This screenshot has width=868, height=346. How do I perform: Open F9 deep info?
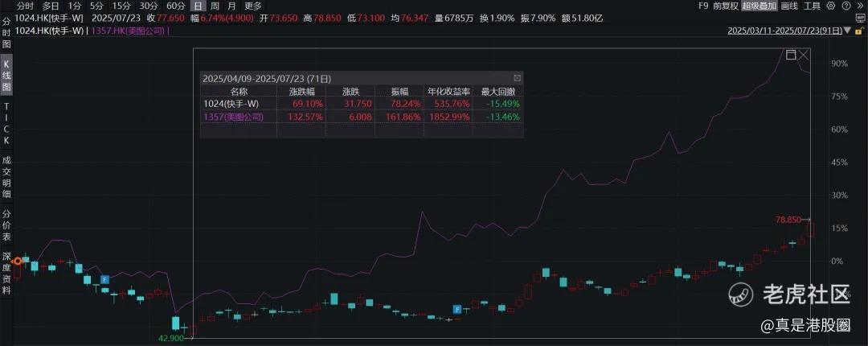(703, 6)
